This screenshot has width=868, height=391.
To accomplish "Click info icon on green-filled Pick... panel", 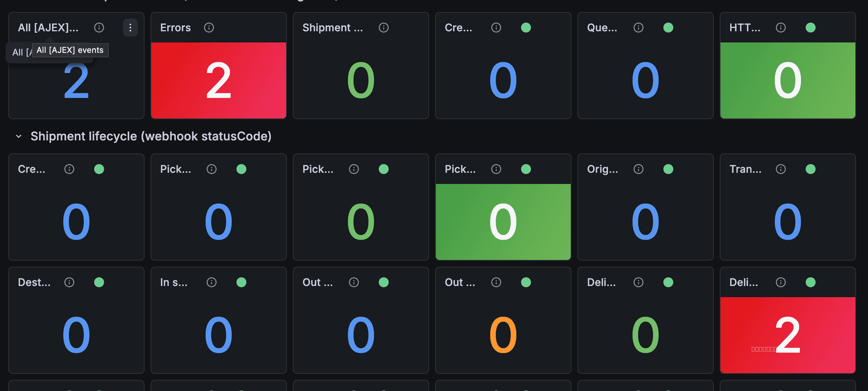I will coord(496,169).
